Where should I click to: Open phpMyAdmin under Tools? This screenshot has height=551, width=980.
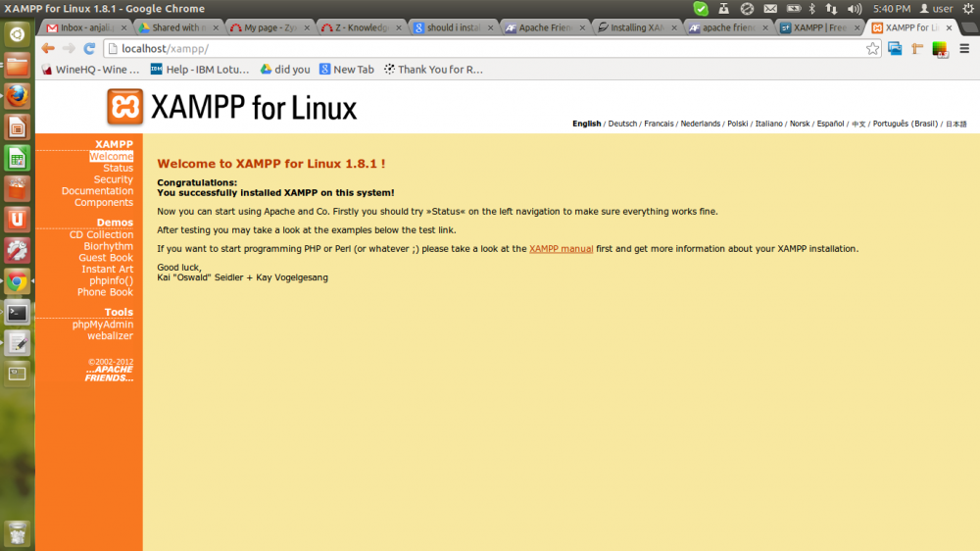pyautogui.click(x=103, y=324)
